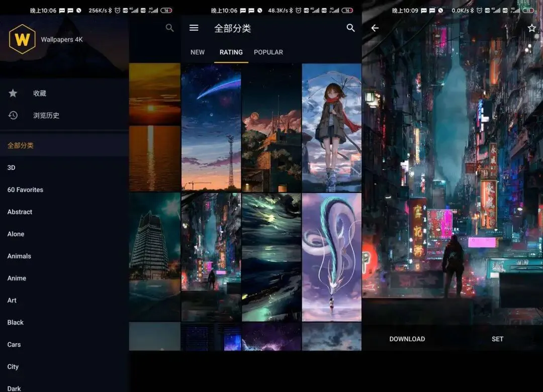Screen dimensions: 543x392
Task: Select the Cars category
Action: pos(64,345)
